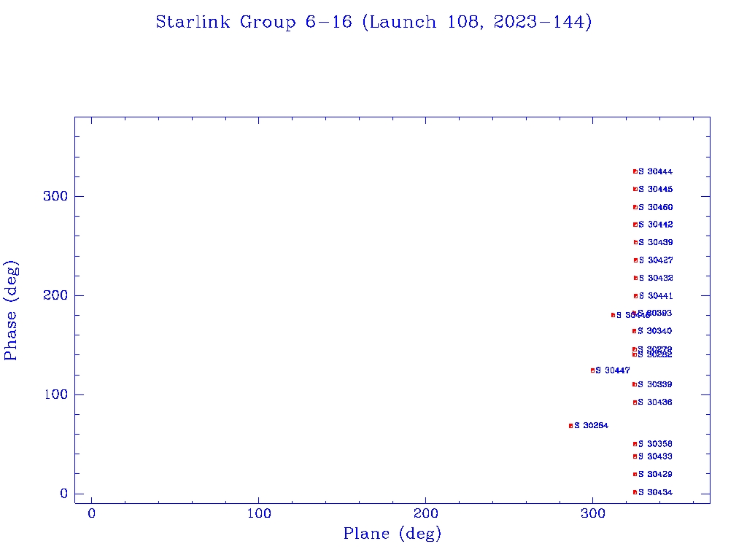Click the satellite label 'S 30434'
Image resolution: width=747 pixels, height=560 pixels.
pyautogui.click(x=655, y=492)
